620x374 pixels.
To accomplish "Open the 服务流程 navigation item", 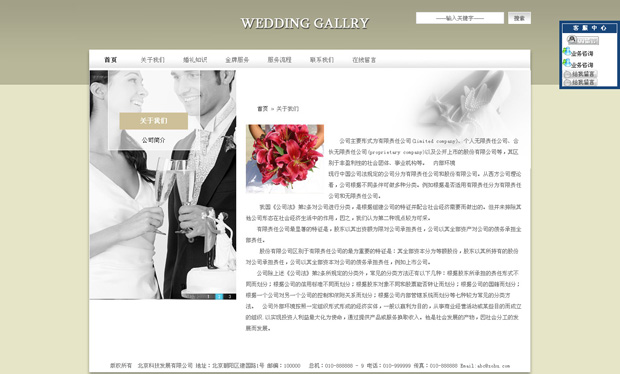I will pyautogui.click(x=280, y=60).
